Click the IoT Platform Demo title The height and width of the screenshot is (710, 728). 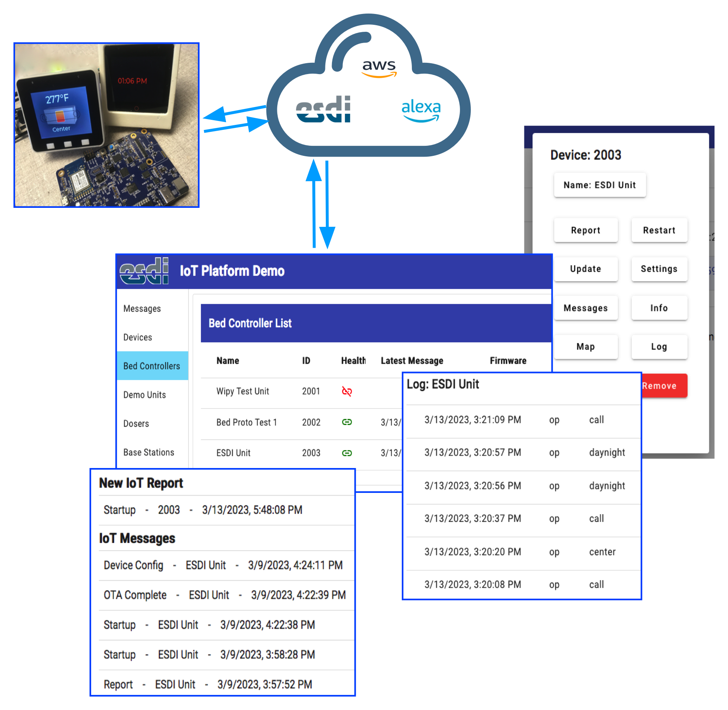click(232, 271)
